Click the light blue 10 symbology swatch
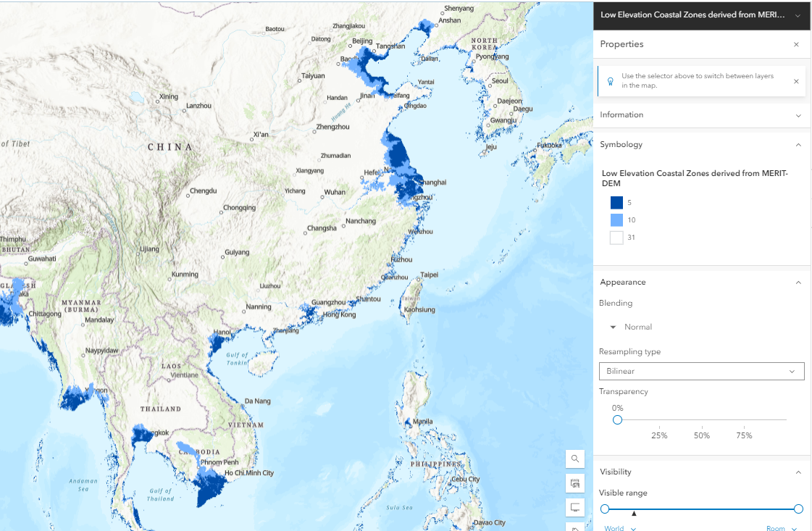 click(x=616, y=220)
